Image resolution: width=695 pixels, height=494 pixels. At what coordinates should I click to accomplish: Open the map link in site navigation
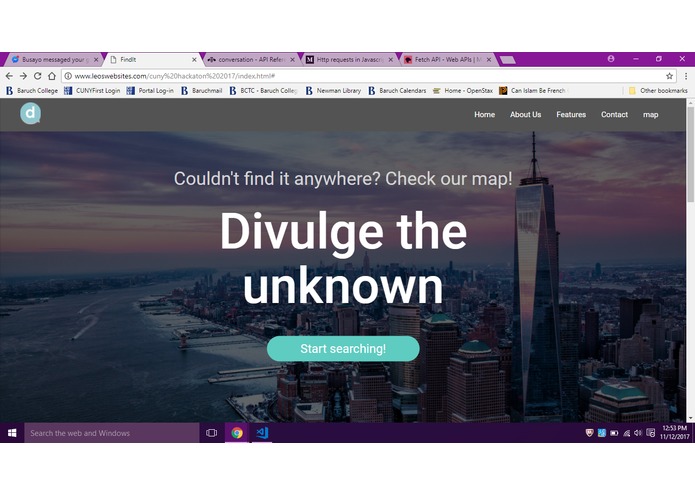(x=650, y=115)
